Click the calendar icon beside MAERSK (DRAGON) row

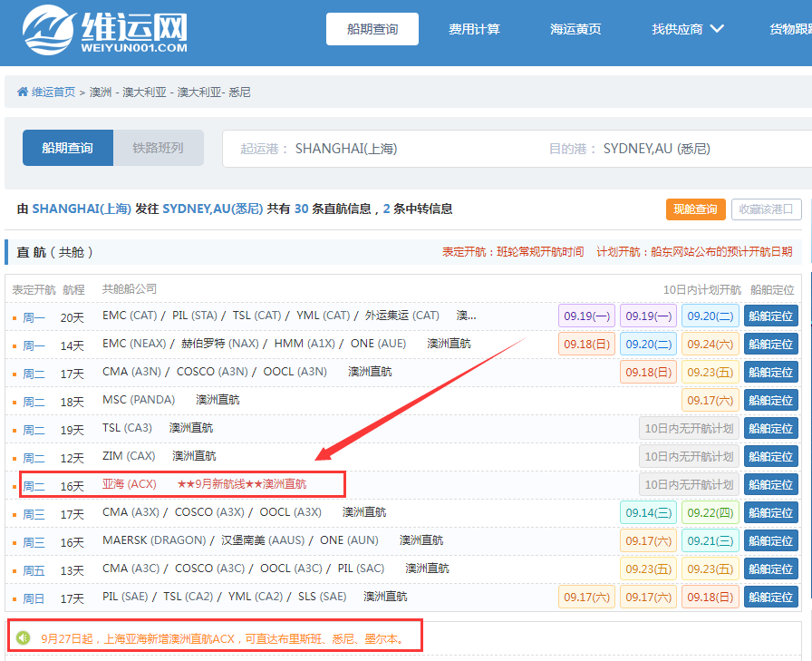pos(14,539)
